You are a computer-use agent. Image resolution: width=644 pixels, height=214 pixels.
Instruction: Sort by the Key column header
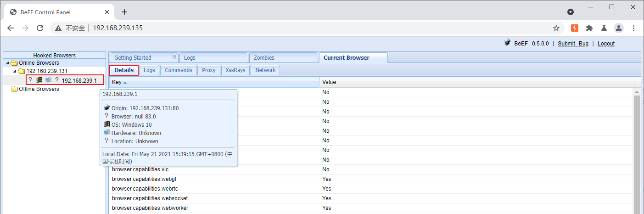214,82
